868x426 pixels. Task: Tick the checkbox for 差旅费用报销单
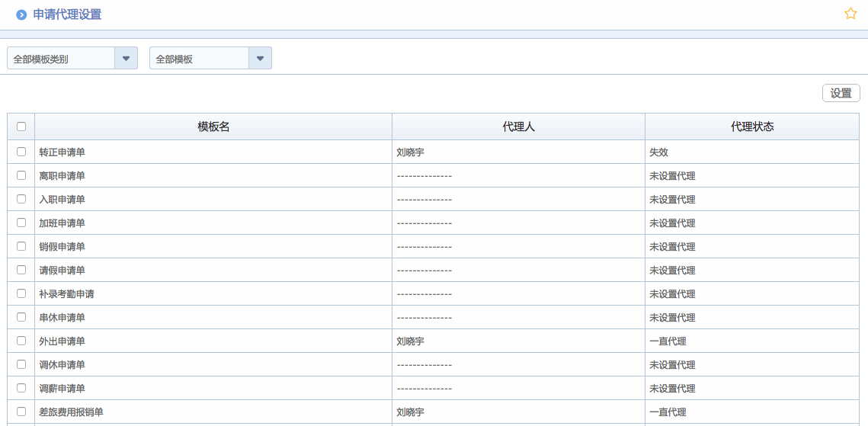[21, 412]
